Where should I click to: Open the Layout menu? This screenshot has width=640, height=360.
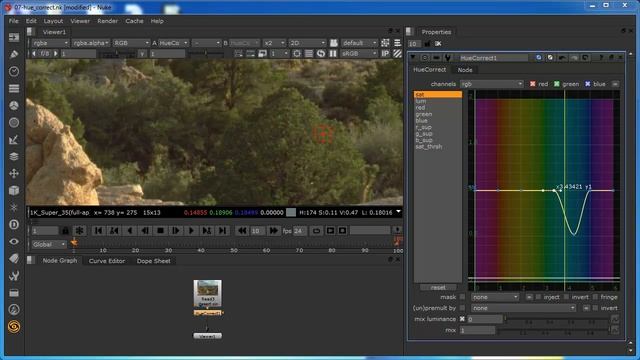point(53,21)
